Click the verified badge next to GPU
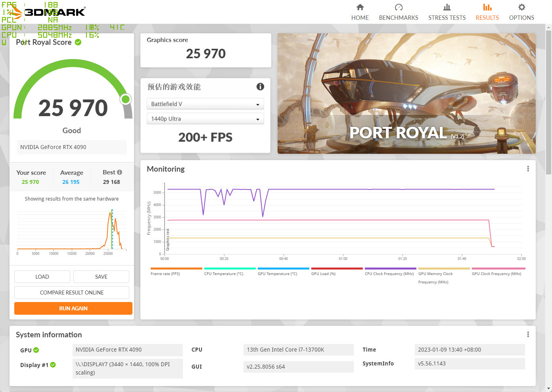 tap(36, 350)
